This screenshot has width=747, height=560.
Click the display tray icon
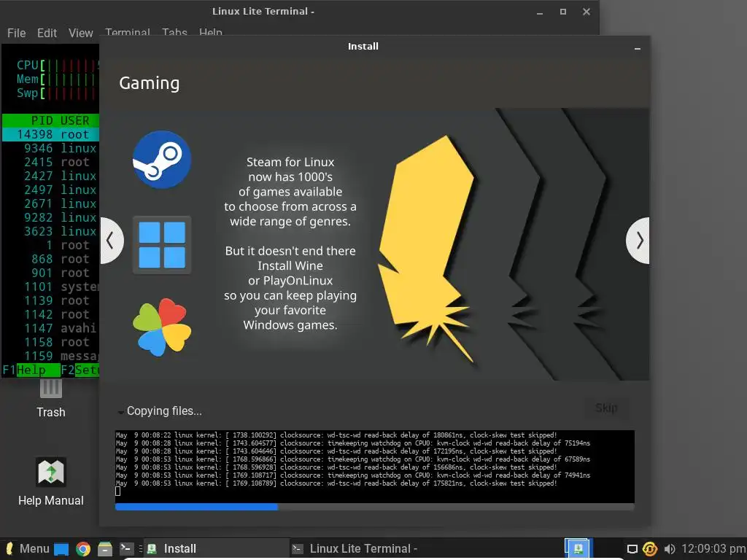(632, 549)
